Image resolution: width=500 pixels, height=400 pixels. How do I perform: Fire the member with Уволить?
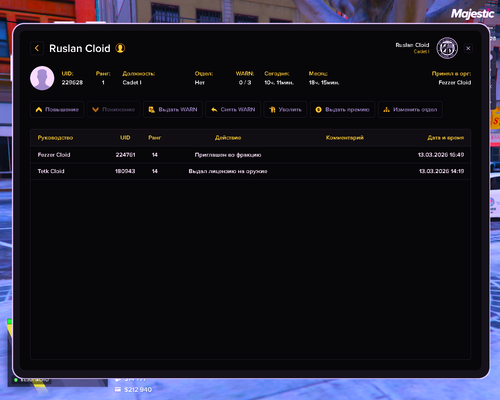[x=285, y=109]
